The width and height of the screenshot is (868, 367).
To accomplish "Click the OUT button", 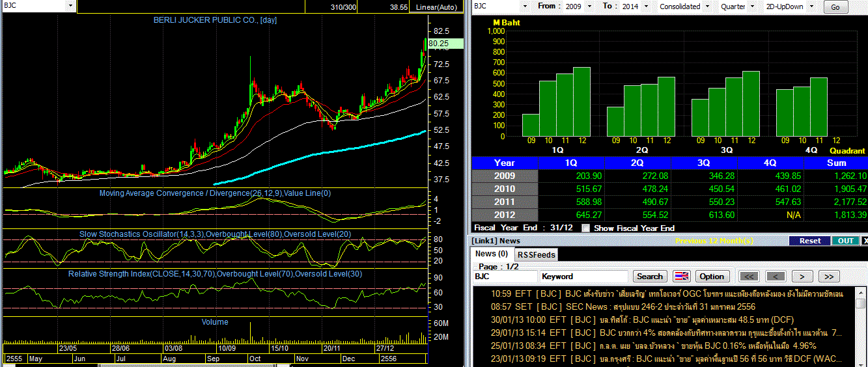I will (x=846, y=241).
